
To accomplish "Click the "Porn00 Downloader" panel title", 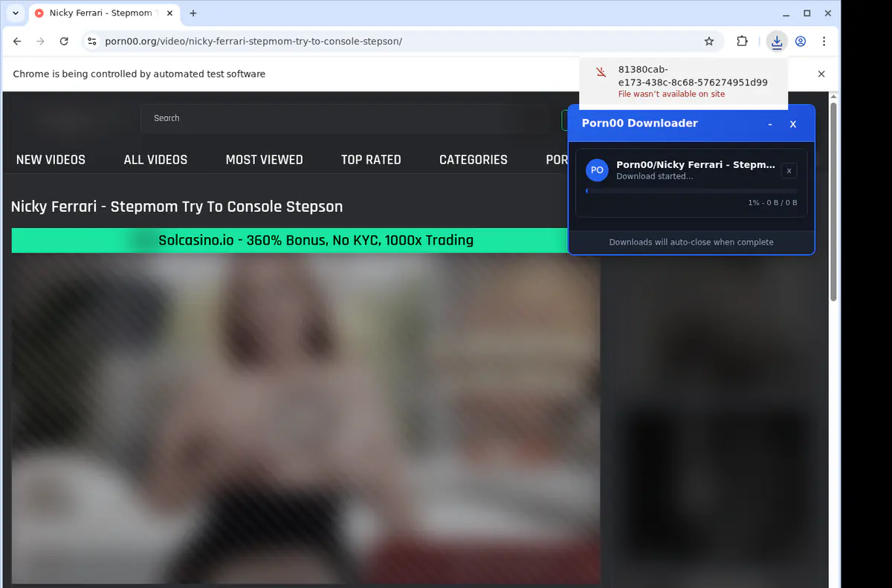I will pos(640,123).
